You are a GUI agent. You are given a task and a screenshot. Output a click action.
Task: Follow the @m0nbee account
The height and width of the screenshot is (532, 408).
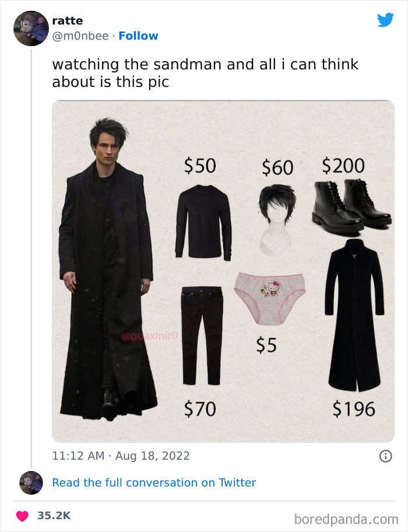[x=138, y=36]
